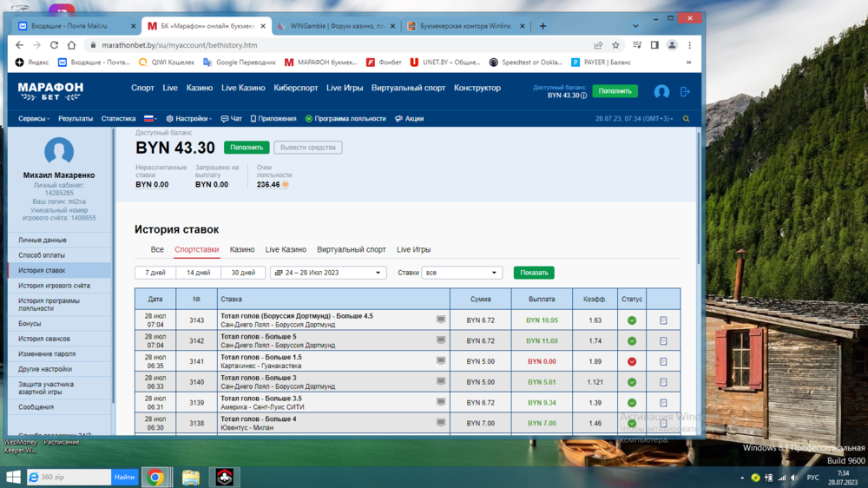Select the 14 дней period button
The width and height of the screenshot is (868, 488).
(198, 273)
